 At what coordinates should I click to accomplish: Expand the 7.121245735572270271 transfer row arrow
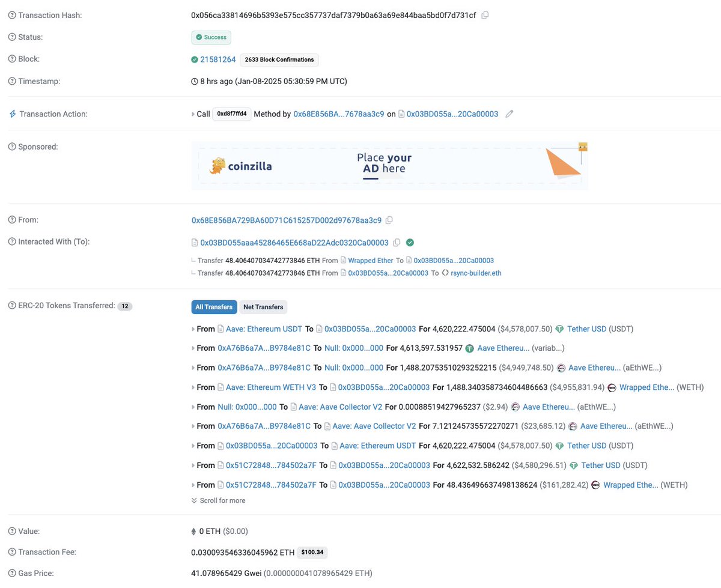pyautogui.click(x=193, y=426)
